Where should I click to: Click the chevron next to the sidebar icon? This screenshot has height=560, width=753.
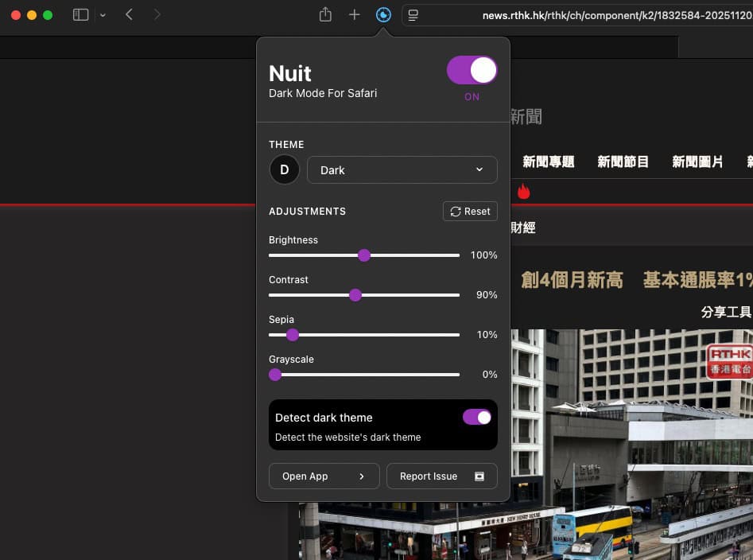[102, 14]
